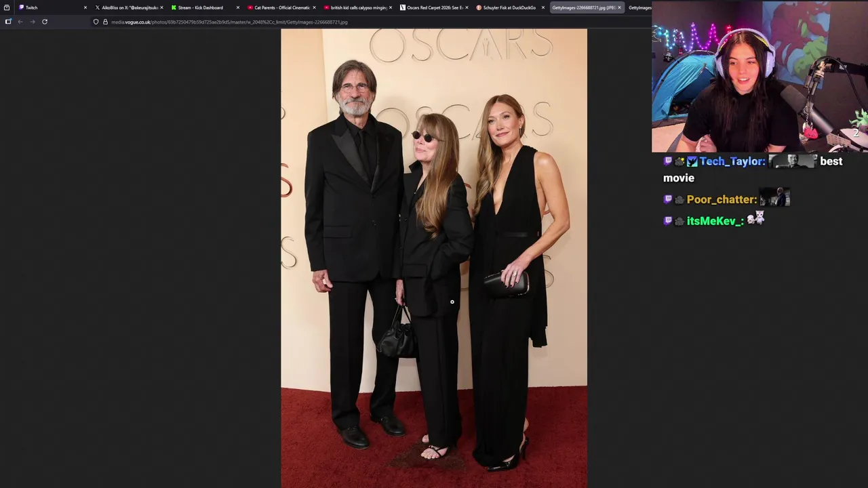Open the tab overview icon left of Twitch tab

tap(7, 7)
